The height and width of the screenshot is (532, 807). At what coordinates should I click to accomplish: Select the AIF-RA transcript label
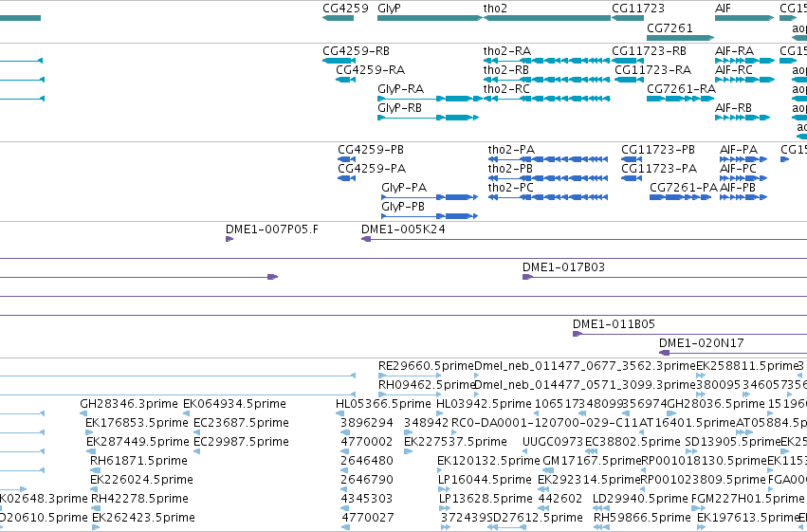pyautogui.click(x=734, y=51)
